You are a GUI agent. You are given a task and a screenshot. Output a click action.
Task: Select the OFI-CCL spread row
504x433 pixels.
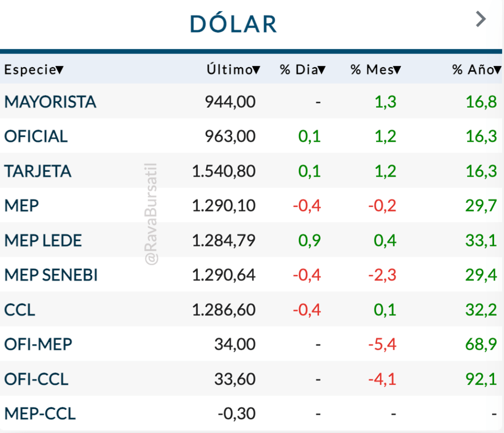[x=36, y=379]
